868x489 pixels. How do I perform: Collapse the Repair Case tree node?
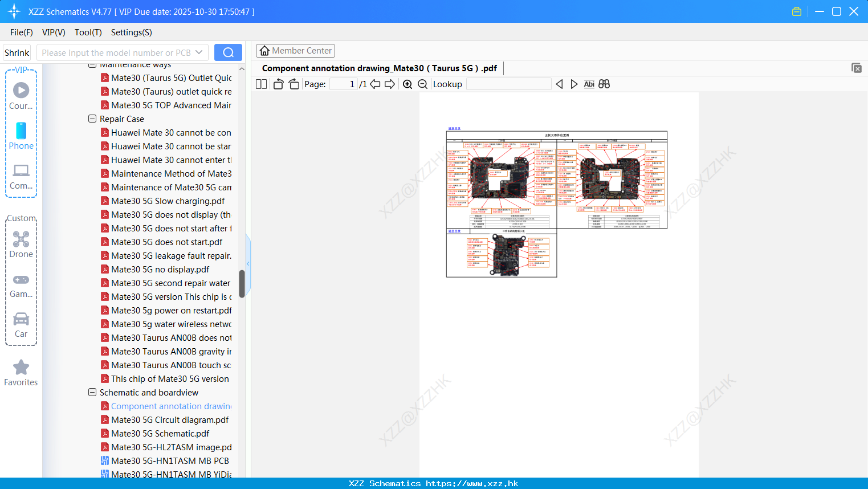(92, 119)
